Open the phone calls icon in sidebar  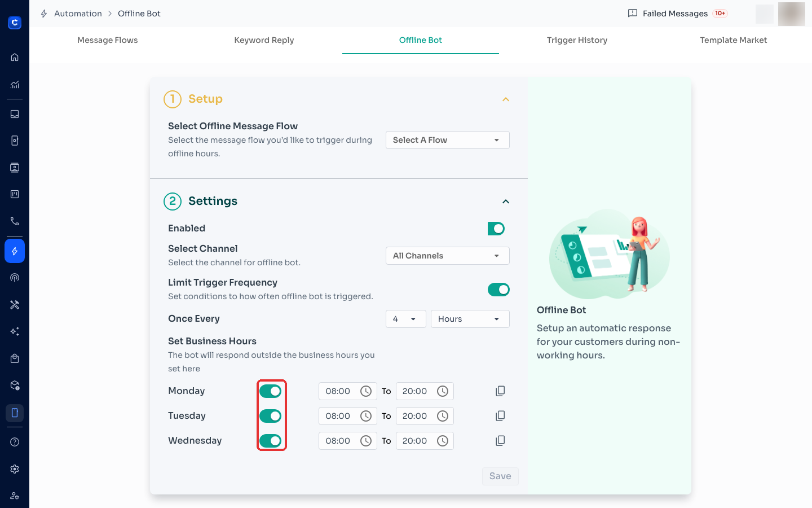[15, 221]
